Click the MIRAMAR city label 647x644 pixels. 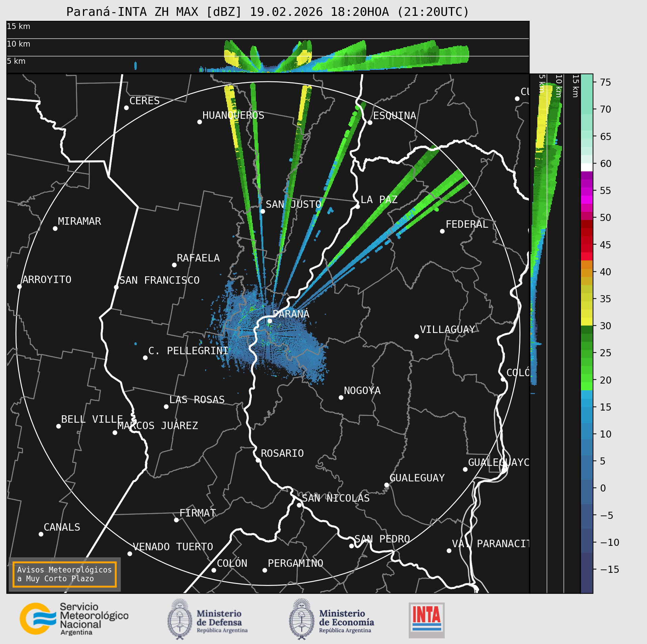click(79, 221)
